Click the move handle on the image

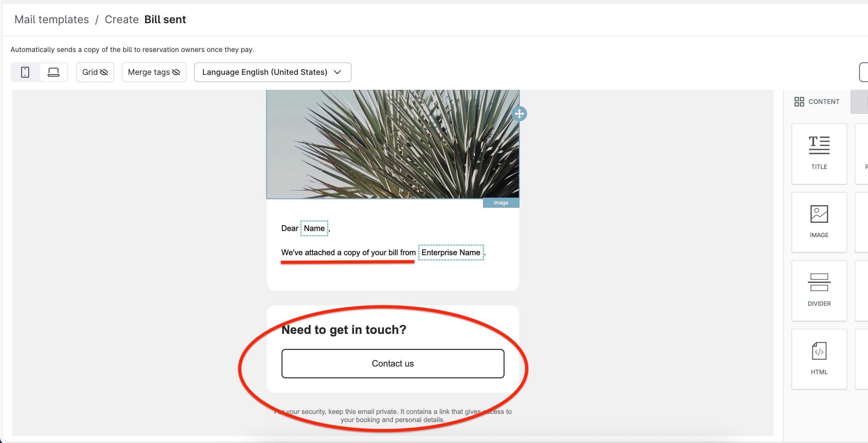click(519, 114)
